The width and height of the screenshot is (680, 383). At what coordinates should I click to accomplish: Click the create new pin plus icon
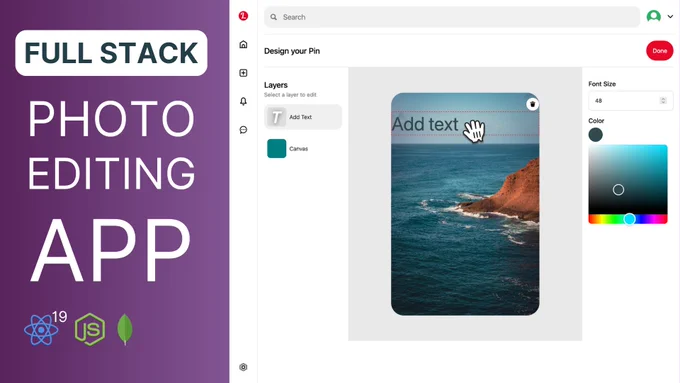pos(243,73)
